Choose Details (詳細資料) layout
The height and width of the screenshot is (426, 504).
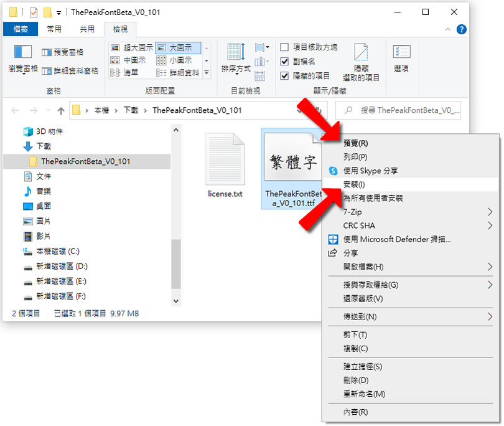point(178,73)
